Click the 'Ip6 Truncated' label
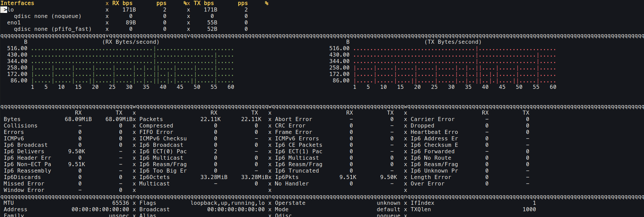 tap(297, 171)
